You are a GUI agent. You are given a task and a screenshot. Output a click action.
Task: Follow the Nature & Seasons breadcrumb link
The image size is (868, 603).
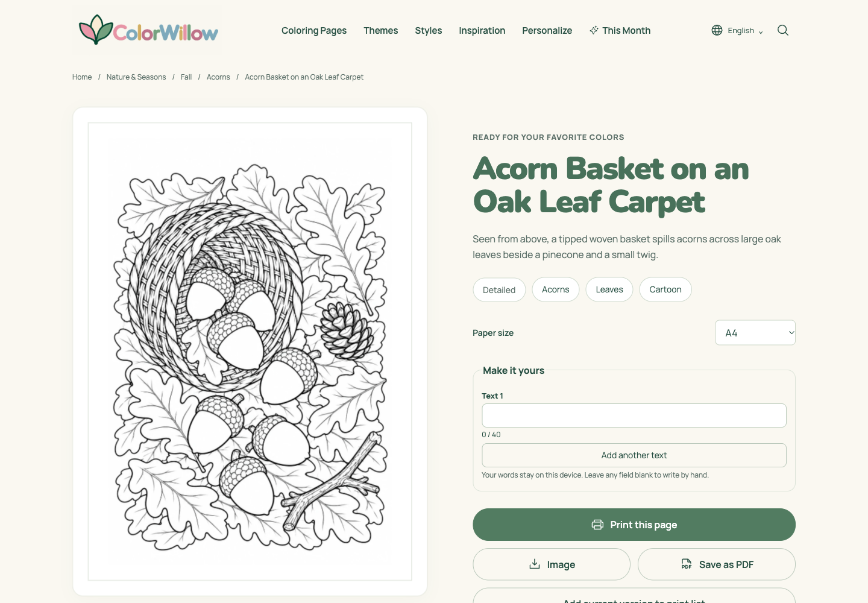136,77
